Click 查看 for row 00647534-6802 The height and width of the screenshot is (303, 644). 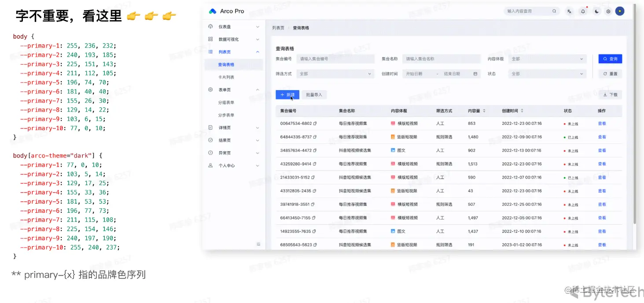coord(602,124)
